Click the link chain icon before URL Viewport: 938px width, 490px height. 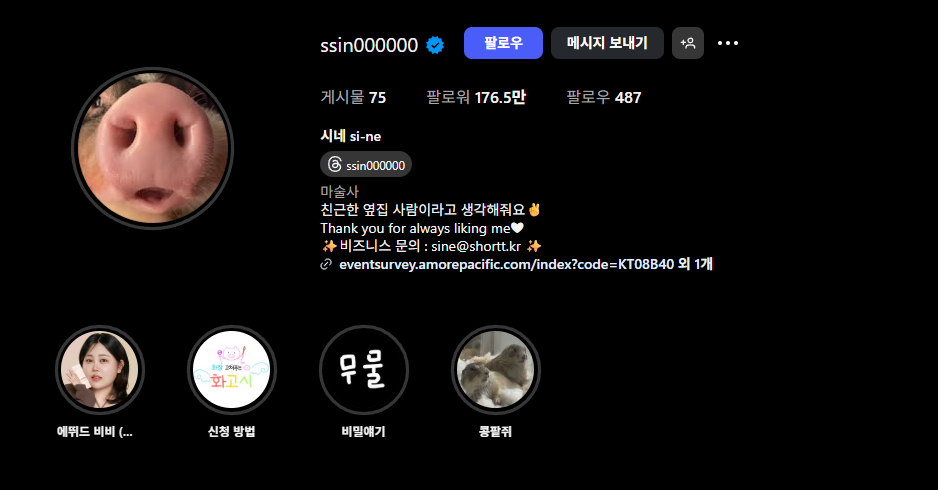[326, 264]
